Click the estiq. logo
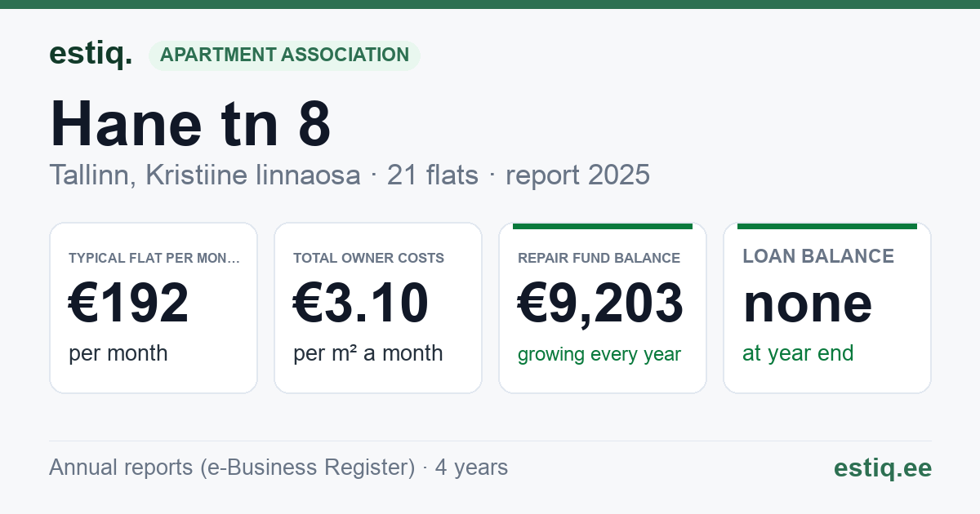The image size is (980, 514). click(91, 54)
